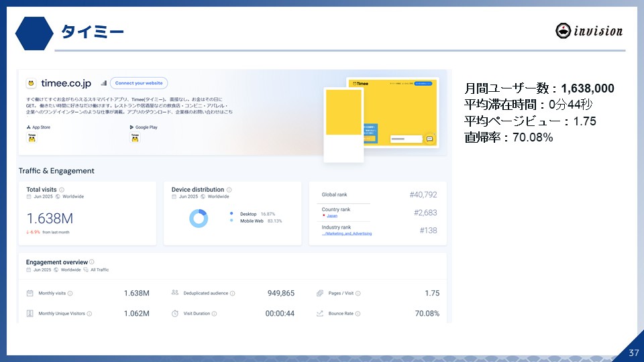Click the invision logo
644x362 pixels.
coord(589,31)
